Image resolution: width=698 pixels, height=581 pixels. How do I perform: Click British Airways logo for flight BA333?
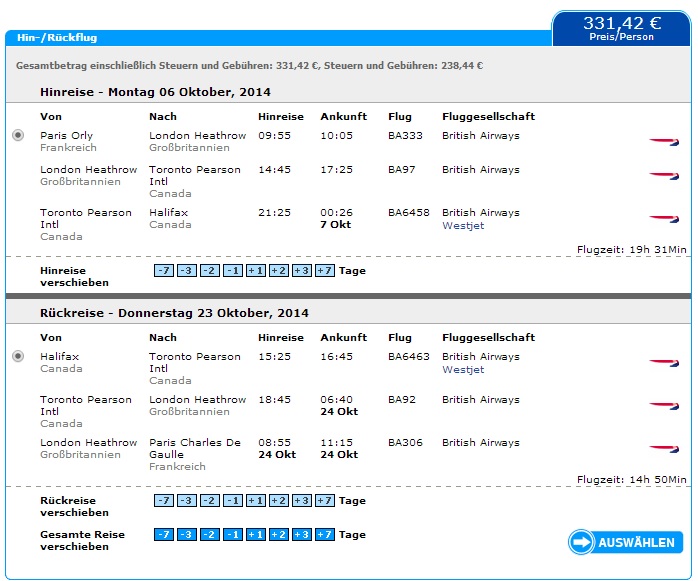click(x=664, y=142)
